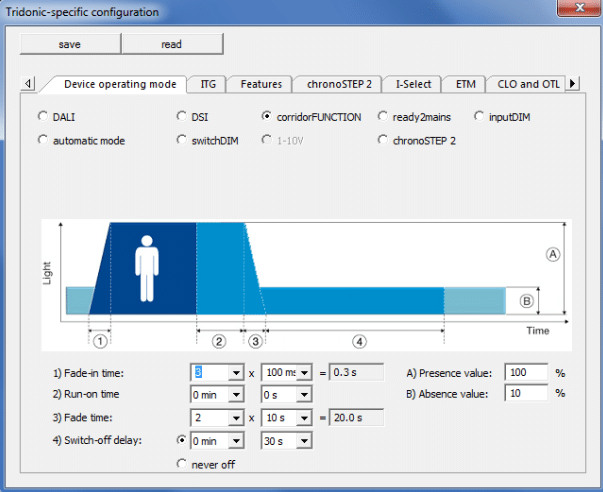Click the 'A) Presence value:' label
This screenshot has width=603, height=492.
pos(449,373)
